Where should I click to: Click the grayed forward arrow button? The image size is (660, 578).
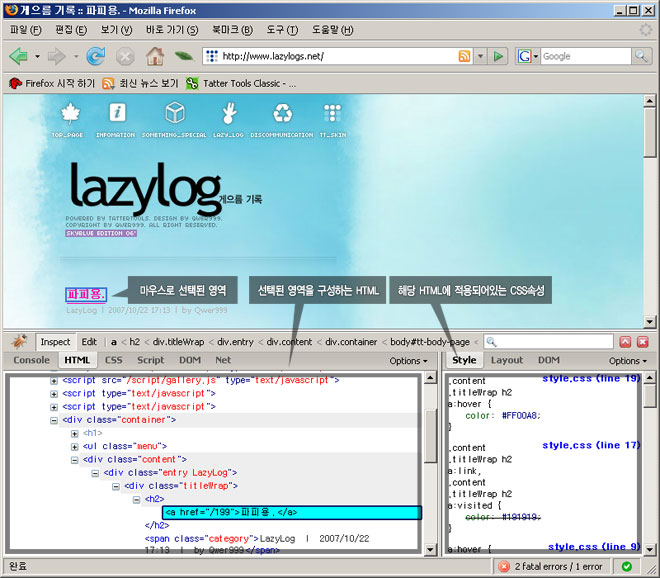pos(56,56)
